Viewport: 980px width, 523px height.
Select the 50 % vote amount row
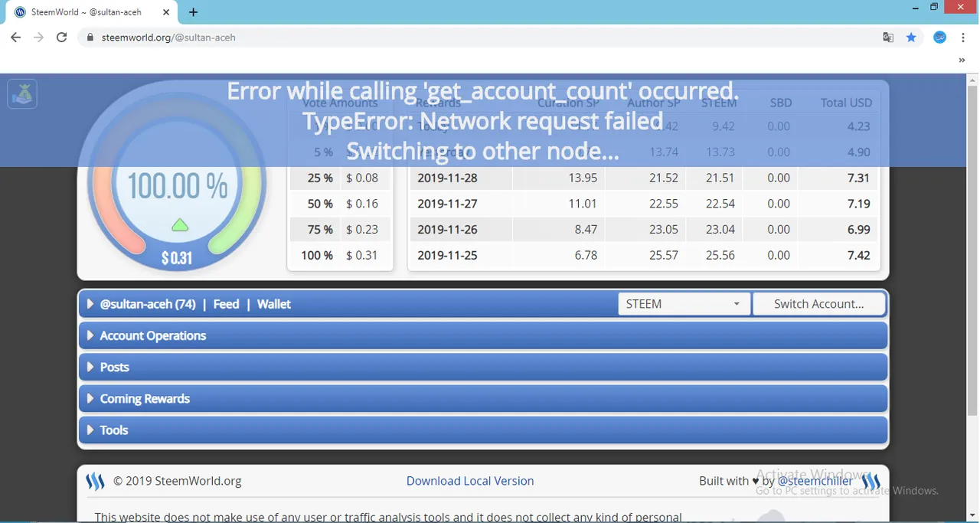tap(340, 204)
